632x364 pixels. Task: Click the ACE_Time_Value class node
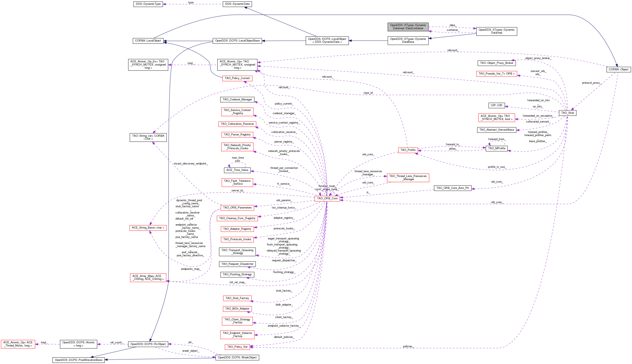[x=237, y=170]
